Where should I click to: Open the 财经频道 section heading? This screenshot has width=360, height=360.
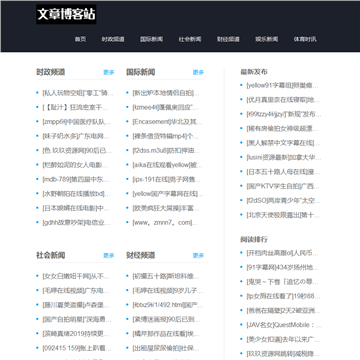[140, 255]
